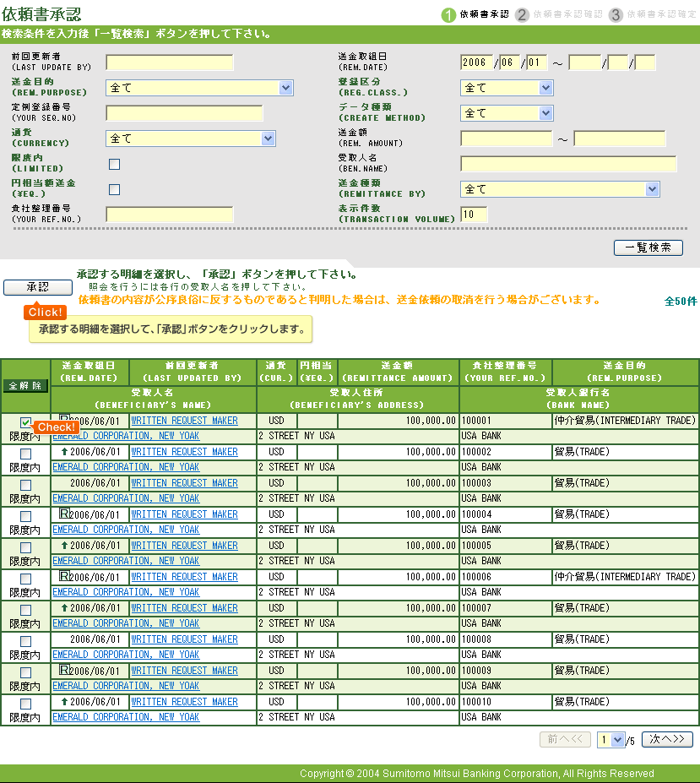The width and height of the screenshot is (700, 783).
Task: Check the row checkbox for ref 100004
Action: click(25, 516)
